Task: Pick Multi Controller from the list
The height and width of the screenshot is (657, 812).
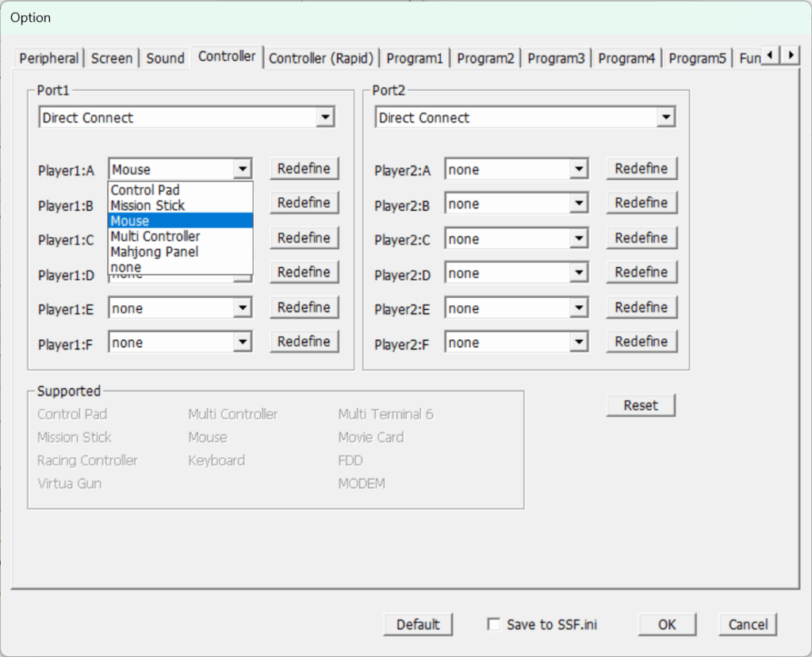Action: (155, 236)
